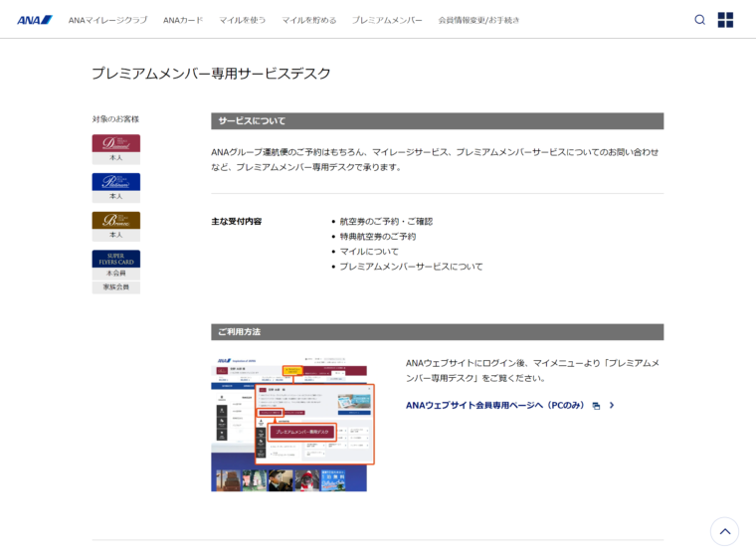Screen dimensions: 756x558
Task: Click the chevron arrow after member page link
Action: 612,405
